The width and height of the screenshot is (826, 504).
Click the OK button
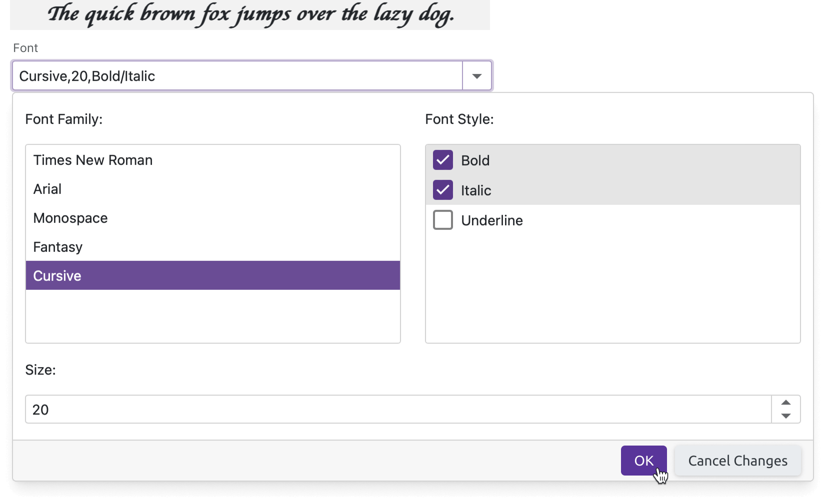coord(643,461)
